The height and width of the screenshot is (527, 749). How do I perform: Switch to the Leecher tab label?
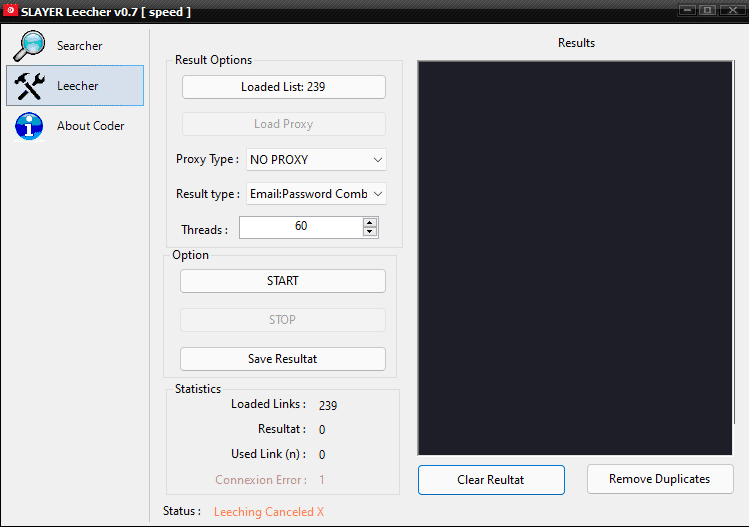77,86
